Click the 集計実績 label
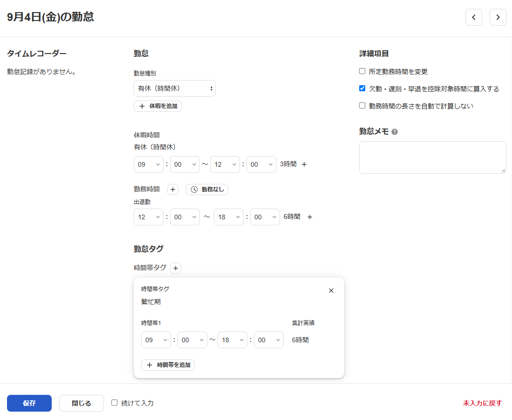This screenshot has height=420, width=512. pos(303,323)
